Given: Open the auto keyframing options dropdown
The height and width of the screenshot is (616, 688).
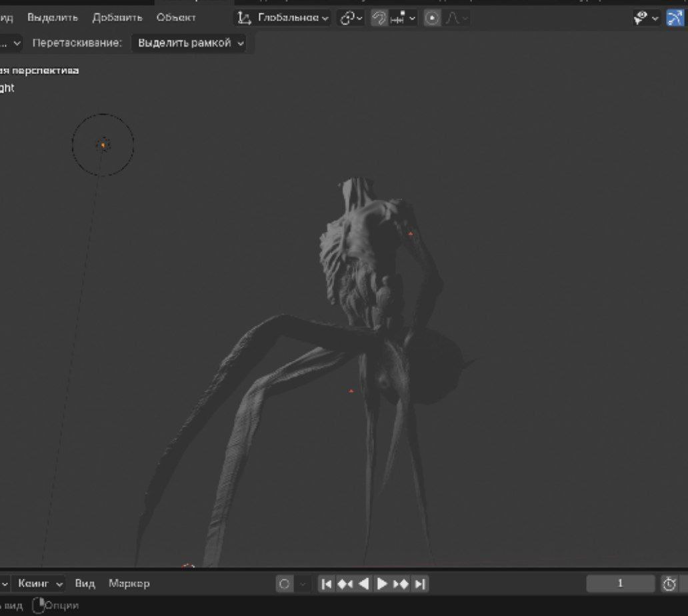Looking at the screenshot, I should [303, 584].
